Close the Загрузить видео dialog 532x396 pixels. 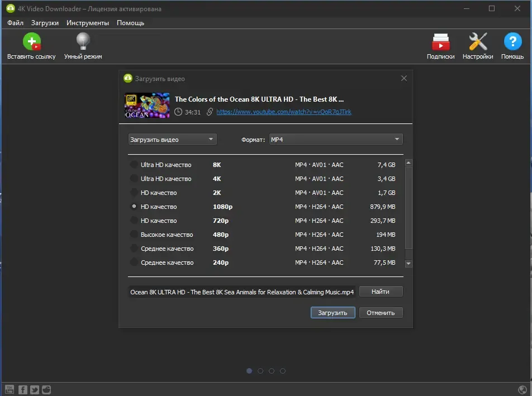click(x=403, y=78)
